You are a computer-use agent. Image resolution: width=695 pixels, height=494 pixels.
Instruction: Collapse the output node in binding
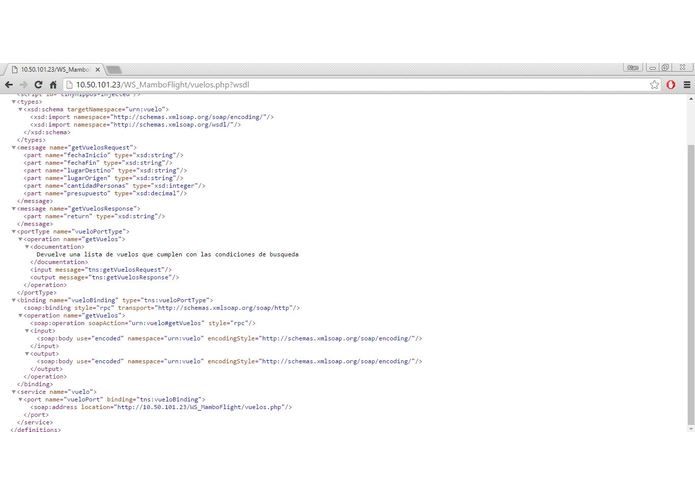(x=27, y=354)
